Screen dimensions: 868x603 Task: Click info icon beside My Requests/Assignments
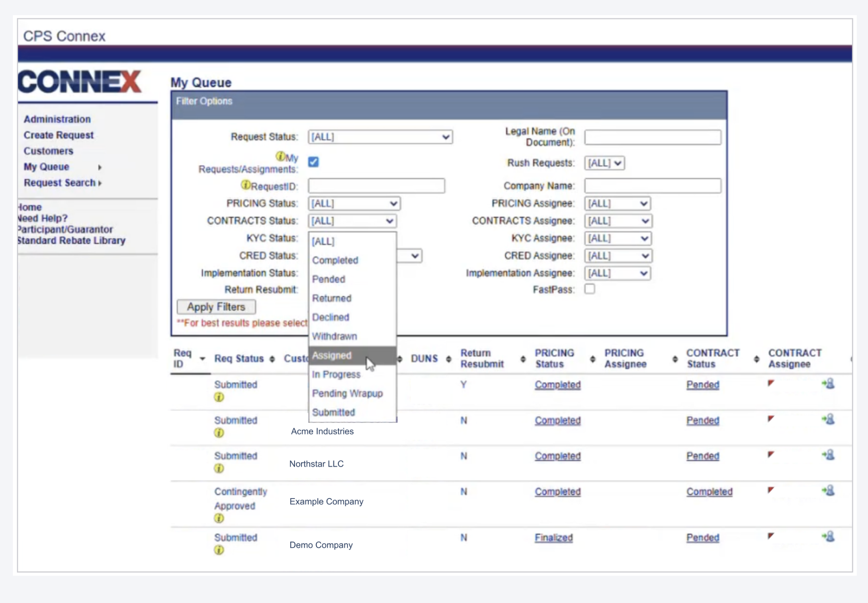(280, 156)
